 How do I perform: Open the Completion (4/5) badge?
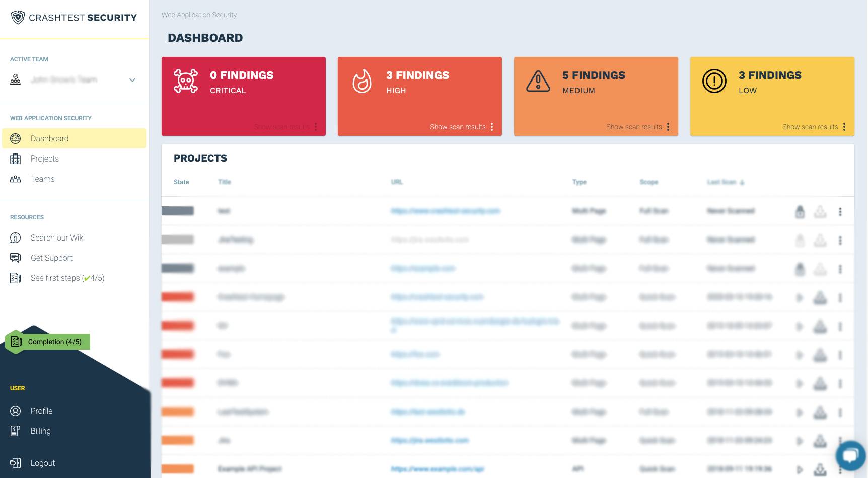[x=48, y=342]
